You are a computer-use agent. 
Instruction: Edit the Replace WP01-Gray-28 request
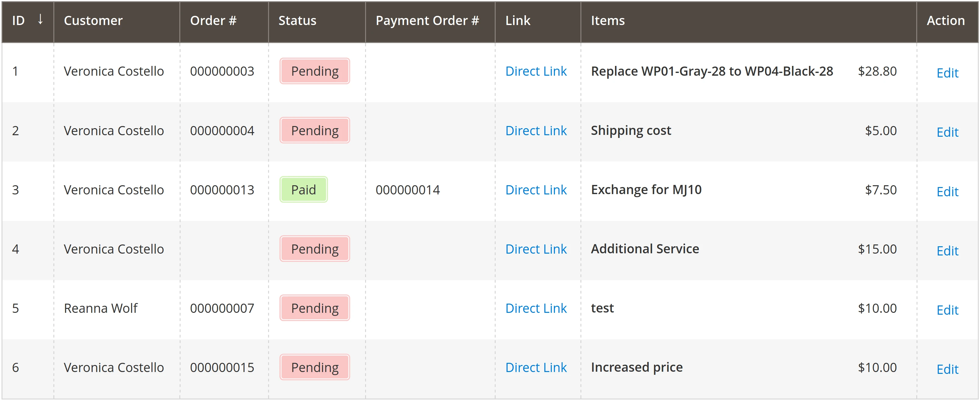[x=947, y=73]
